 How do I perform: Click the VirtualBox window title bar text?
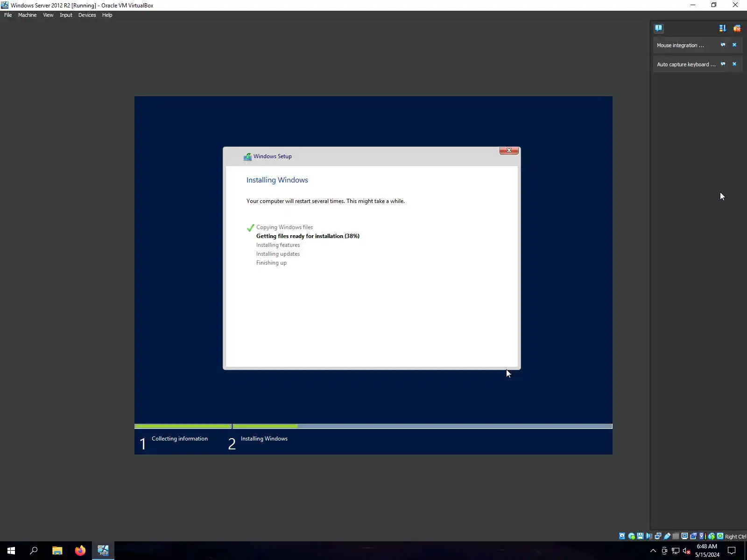point(82,6)
